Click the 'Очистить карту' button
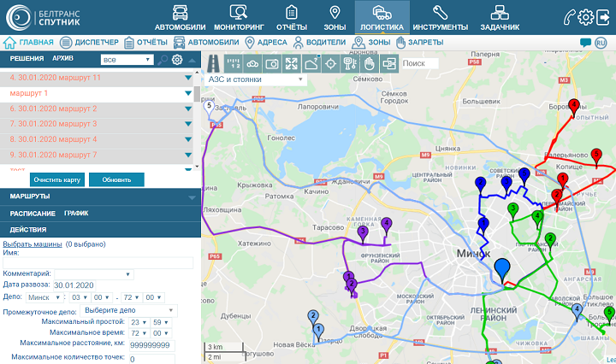 tap(57, 179)
